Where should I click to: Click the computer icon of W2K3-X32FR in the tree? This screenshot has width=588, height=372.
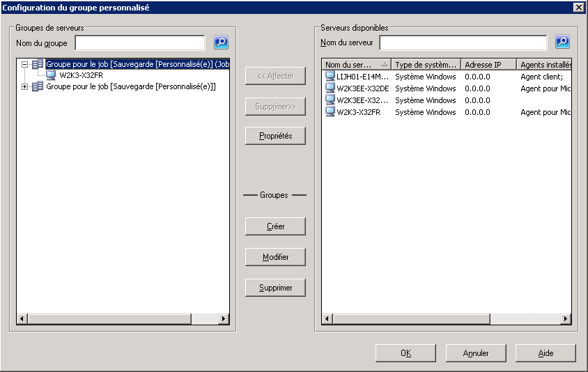click(51, 75)
